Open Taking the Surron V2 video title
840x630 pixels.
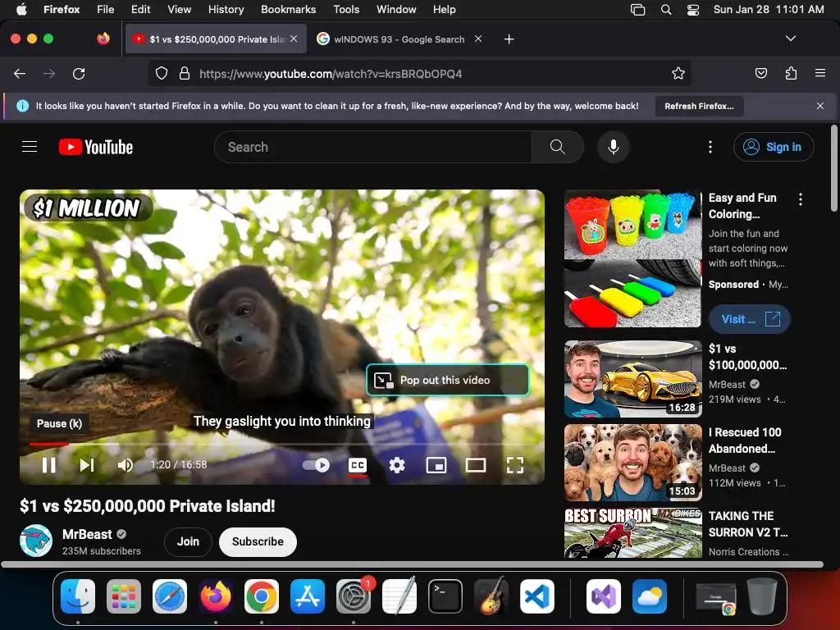[748, 524]
